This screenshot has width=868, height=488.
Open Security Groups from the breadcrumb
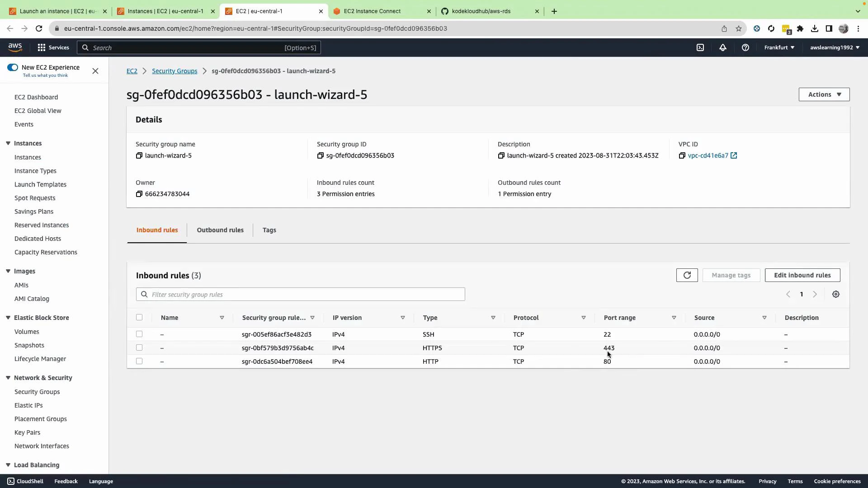click(x=175, y=71)
